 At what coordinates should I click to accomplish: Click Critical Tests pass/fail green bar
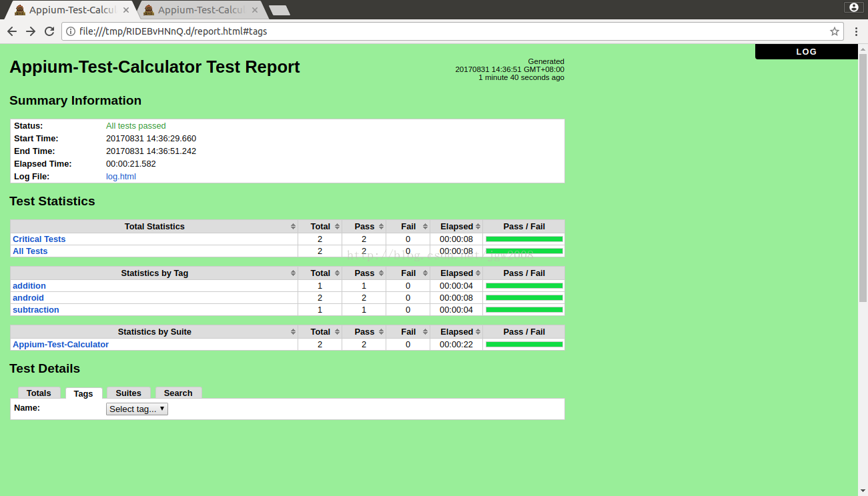pos(524,239)
